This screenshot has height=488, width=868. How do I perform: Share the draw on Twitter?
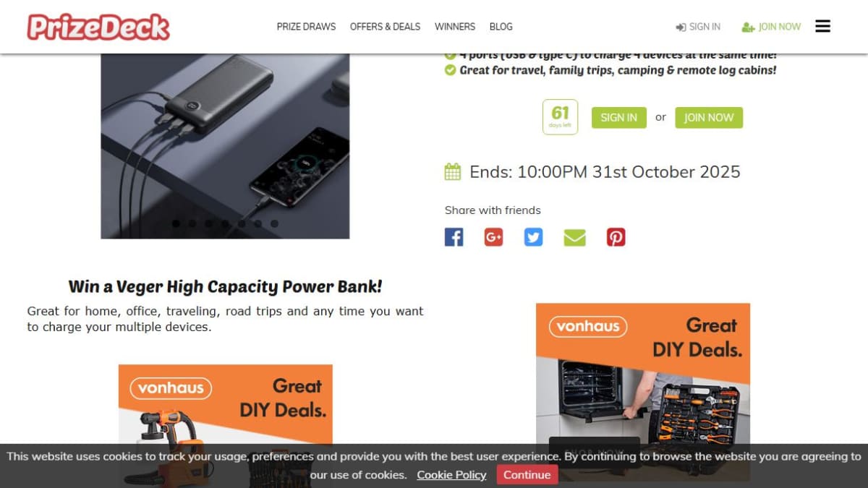pos(534,237)
